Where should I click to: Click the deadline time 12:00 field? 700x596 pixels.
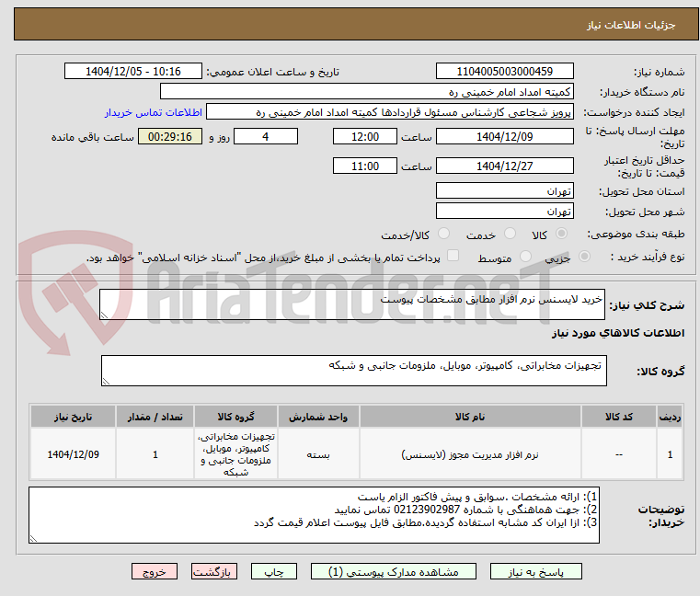point(365,137)
